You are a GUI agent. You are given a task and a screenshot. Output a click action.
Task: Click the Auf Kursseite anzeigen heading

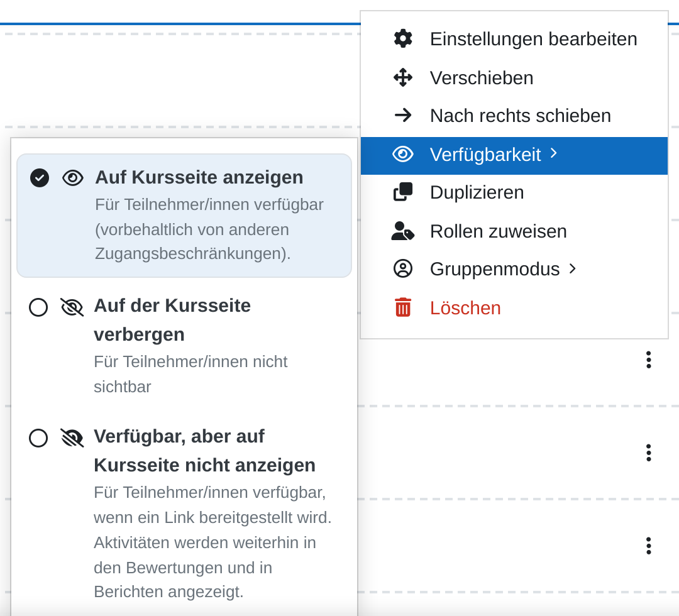pyautogui.click(x=199, y=177)
